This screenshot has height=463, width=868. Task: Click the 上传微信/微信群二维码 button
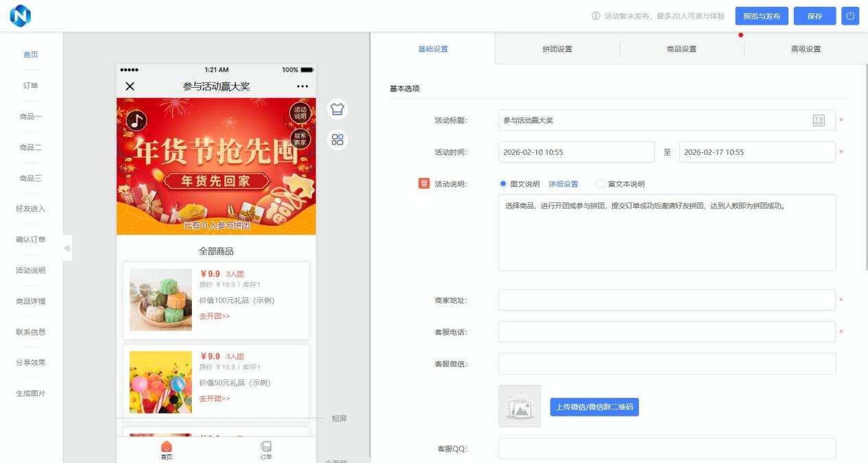pos(594,407)
